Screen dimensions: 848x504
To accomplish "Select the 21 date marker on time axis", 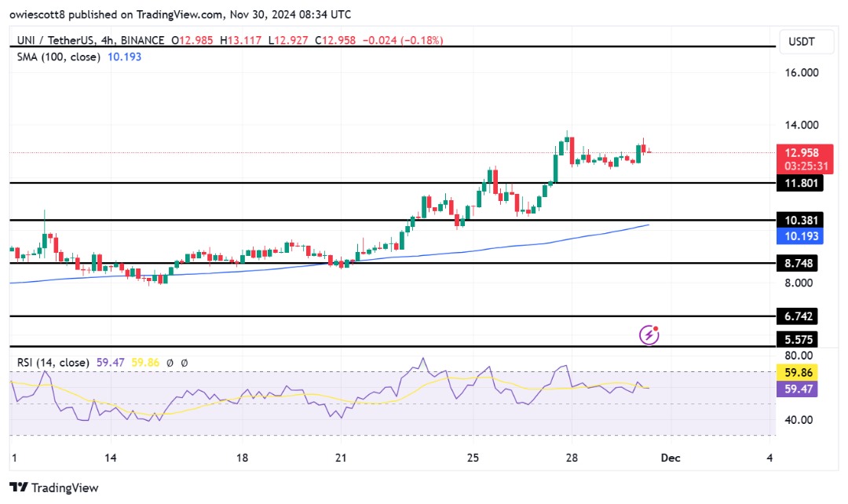I will click(341, 458).
